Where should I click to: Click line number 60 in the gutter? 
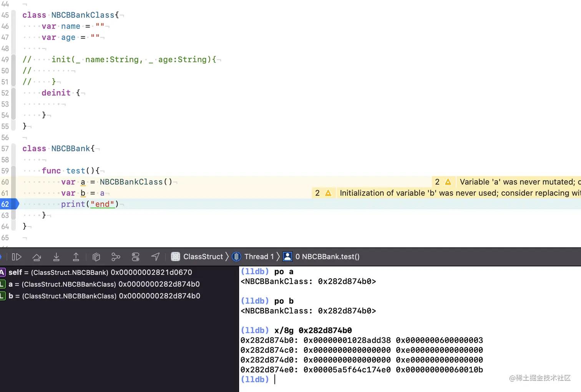coord(5,182)
